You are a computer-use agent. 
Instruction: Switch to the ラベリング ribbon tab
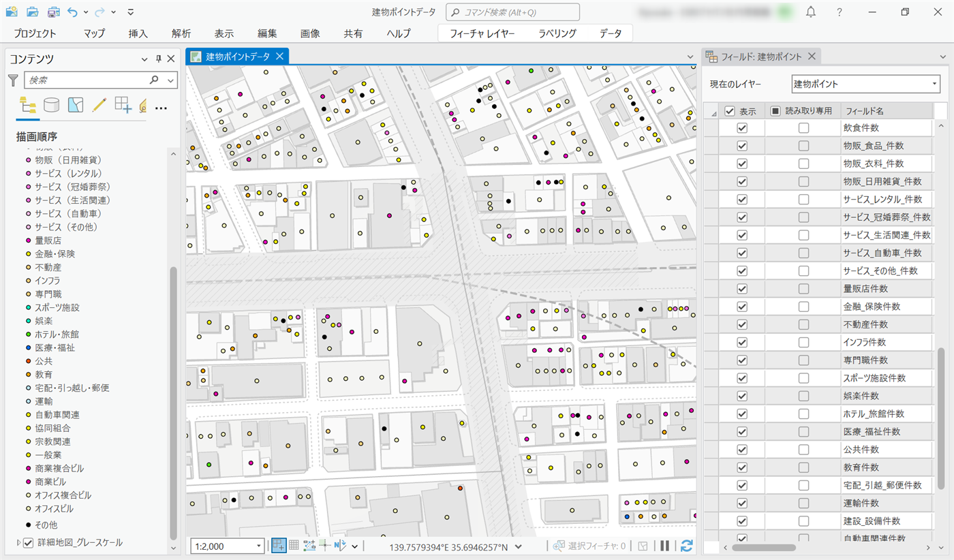pos(557,33)
